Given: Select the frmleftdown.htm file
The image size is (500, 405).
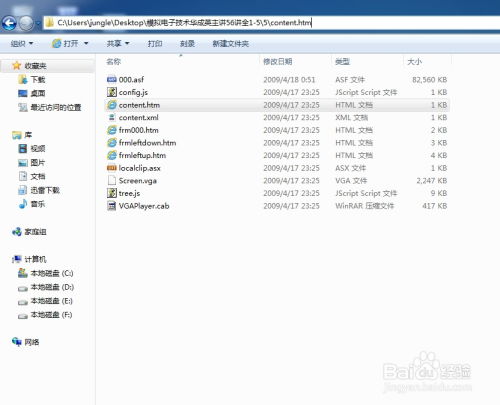Looking at the screenshot, I should coord(147,143).
